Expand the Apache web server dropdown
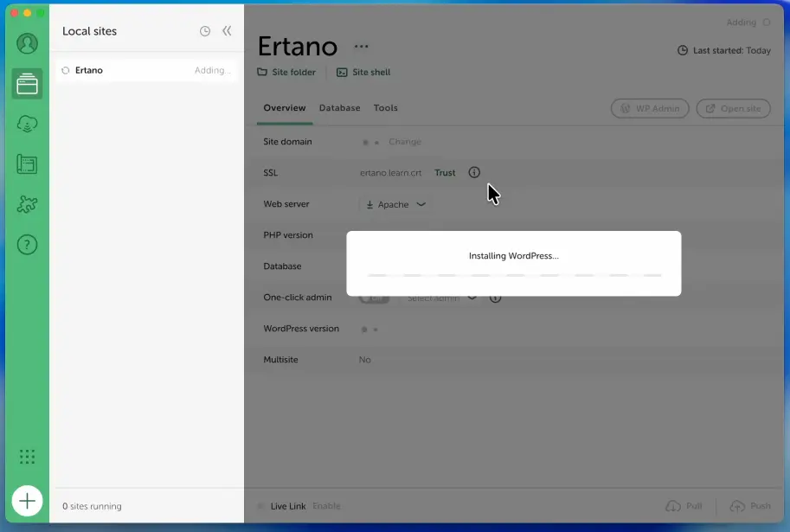Viewport: 790px width, 532px height. (x=395, y=205)
